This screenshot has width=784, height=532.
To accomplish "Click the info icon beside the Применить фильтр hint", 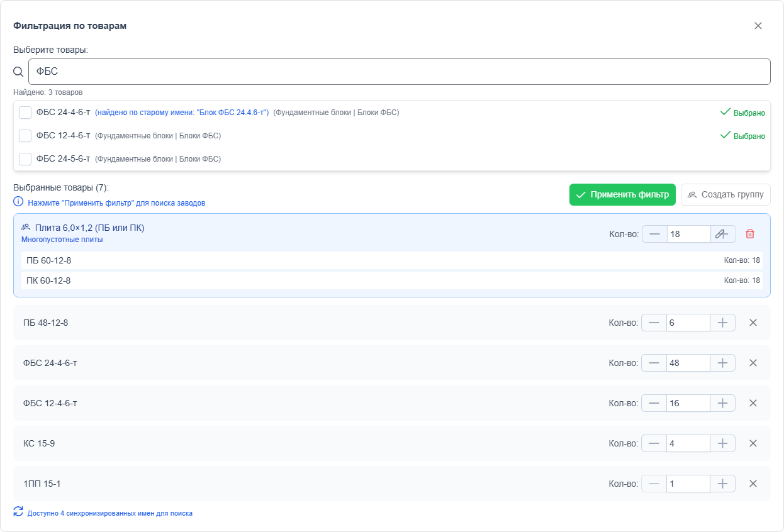I will click(18, 202).
